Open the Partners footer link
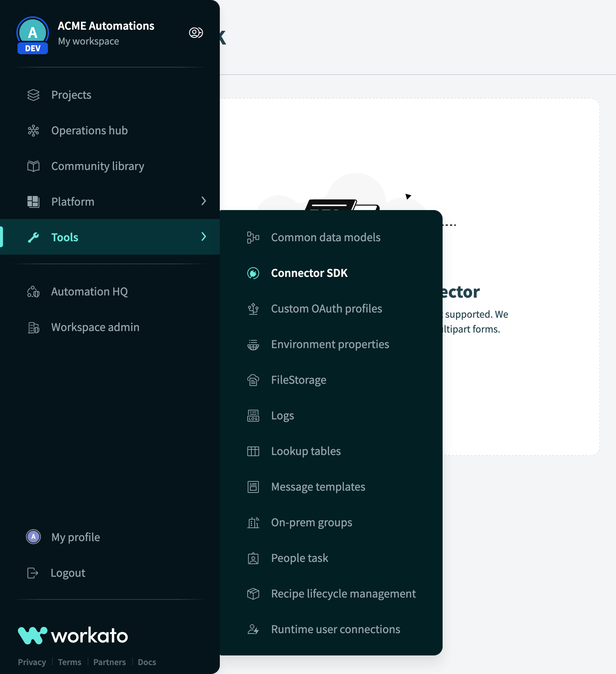This screenshot has width=616, height=674. (x=110, y=662)
